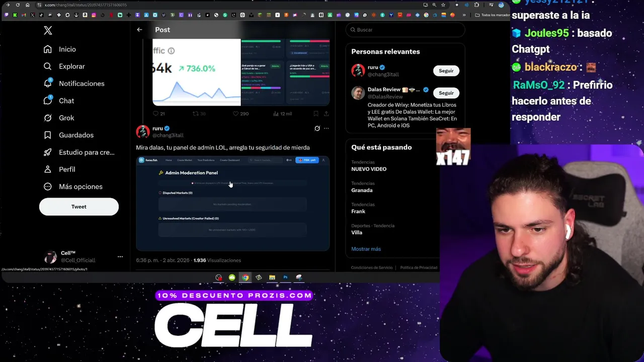This screenshot has height=362, width=644.
Task: Click the Grok slash-circle icon
Action: 48,118
